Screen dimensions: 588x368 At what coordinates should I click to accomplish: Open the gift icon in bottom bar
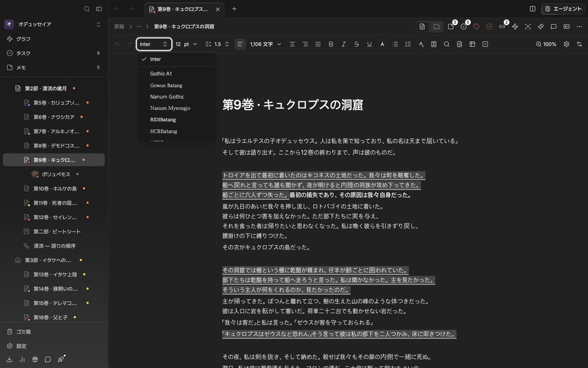(35, 359)
